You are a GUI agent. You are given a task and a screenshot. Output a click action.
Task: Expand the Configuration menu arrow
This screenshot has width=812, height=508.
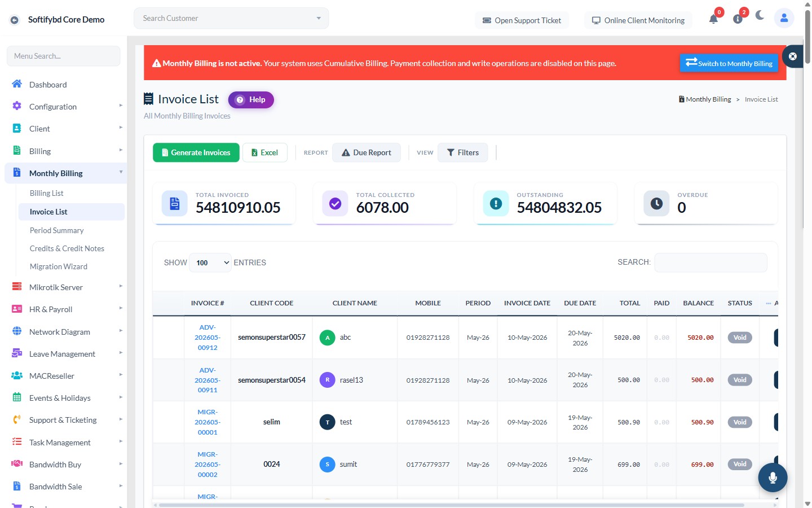121,106
